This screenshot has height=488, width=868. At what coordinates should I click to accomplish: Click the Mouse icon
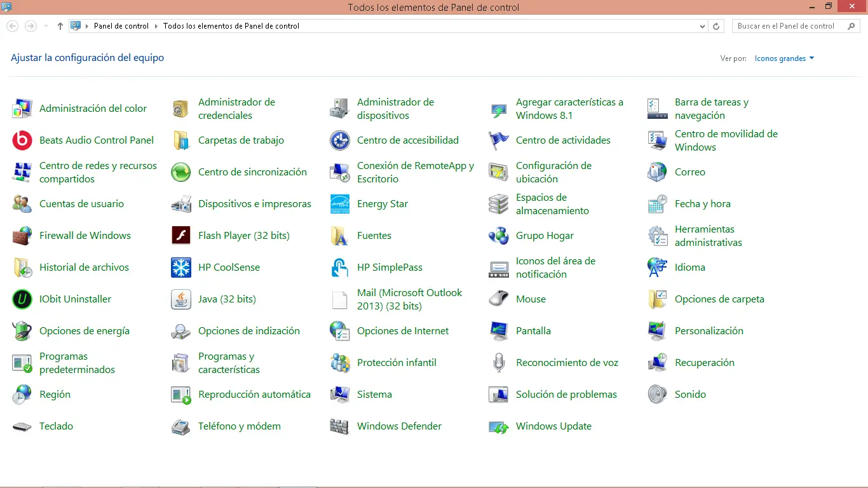tap(499, 299)
